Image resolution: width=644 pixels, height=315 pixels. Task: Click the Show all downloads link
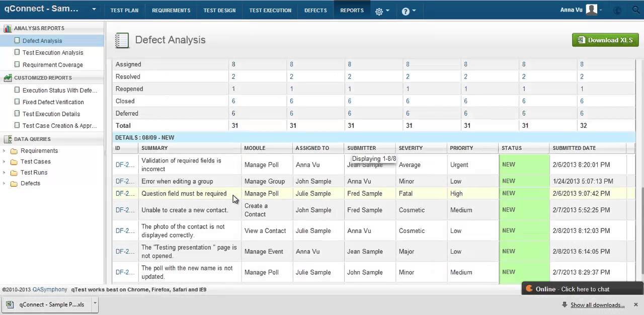(598, 305)
